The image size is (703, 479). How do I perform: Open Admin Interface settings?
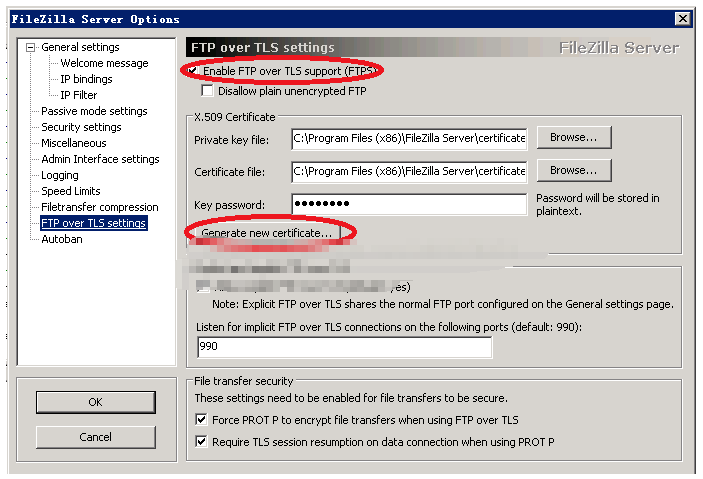click(x=100, y=159)
